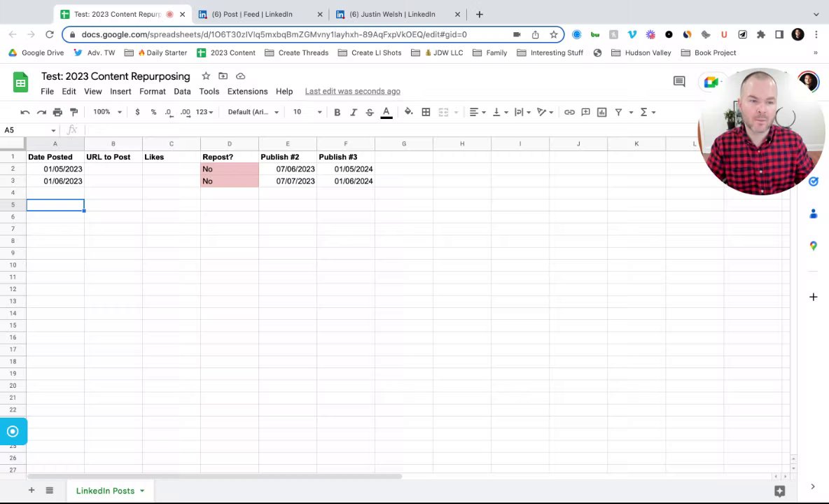Insert link using chain icon
This screenshot has height=504, width=829.
[569, 112]
